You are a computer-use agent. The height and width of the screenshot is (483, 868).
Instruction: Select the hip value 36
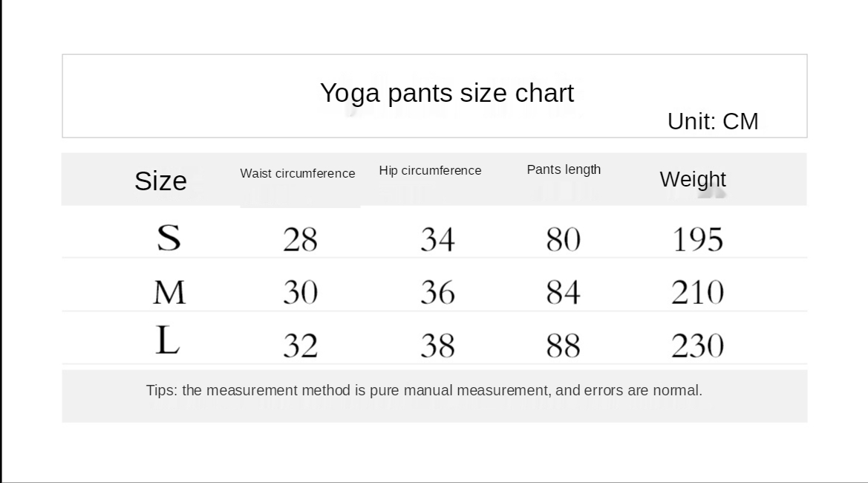tap(437, 293)
